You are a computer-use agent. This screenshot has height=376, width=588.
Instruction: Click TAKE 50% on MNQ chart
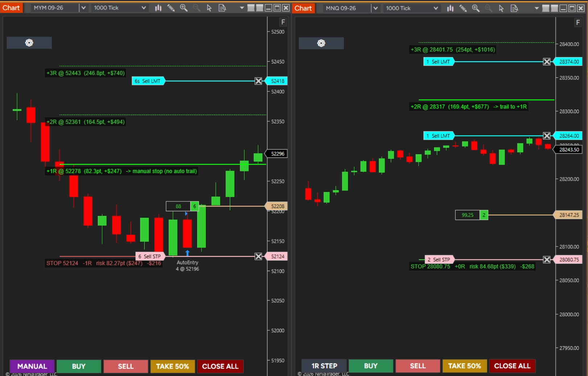click(x=464, y=366)
